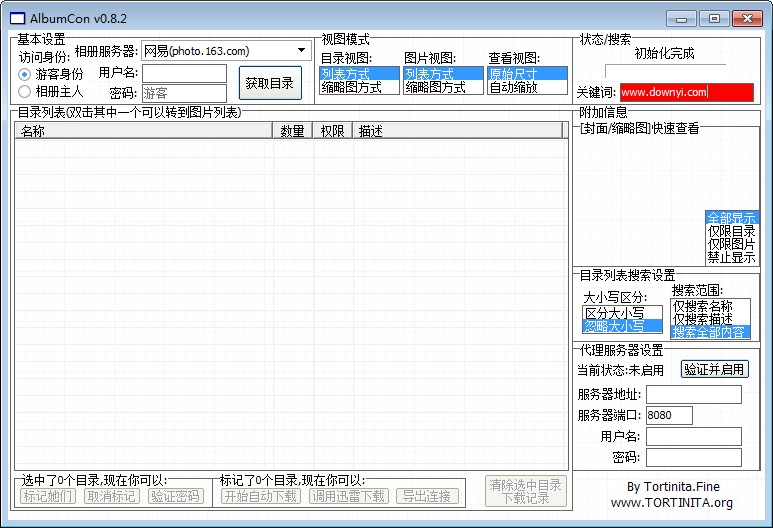Click the 获取目录 button
This screenshot has width=773, height=528.
(269, 83)
